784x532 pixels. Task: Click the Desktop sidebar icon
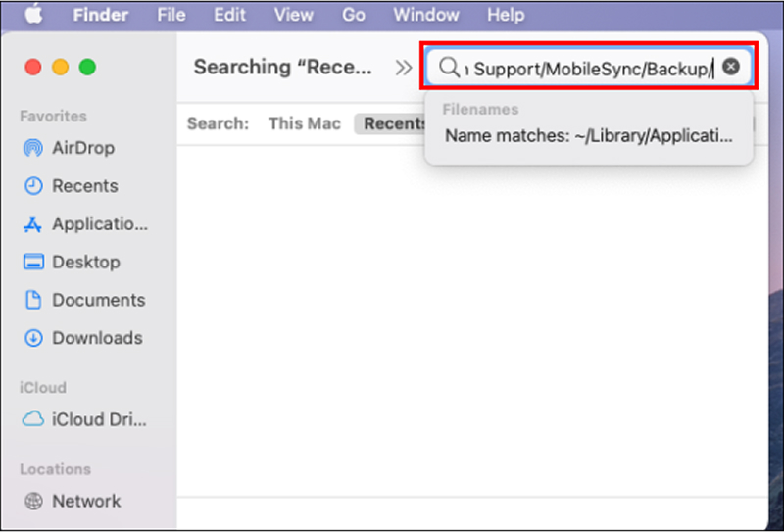tap(33, 262)
